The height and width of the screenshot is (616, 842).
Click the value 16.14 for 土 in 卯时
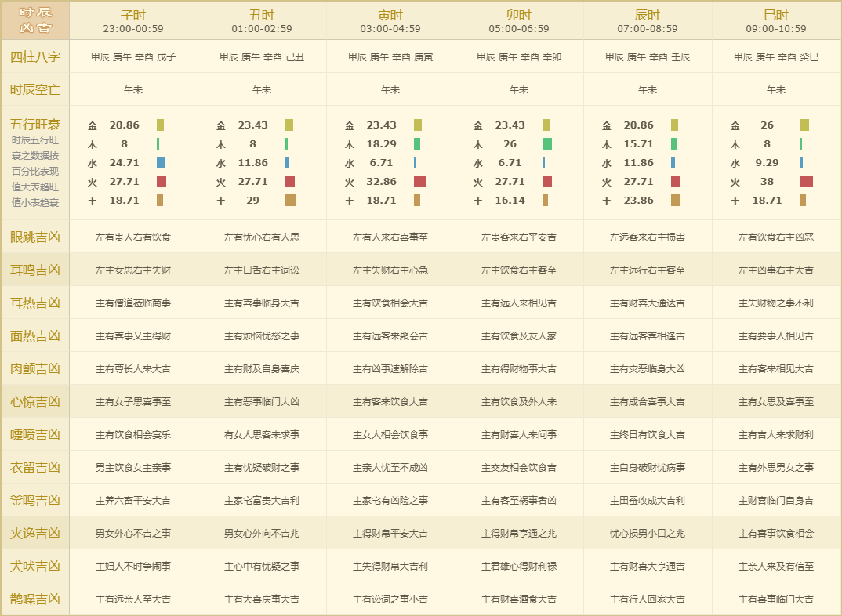click(x=510, y=200)
